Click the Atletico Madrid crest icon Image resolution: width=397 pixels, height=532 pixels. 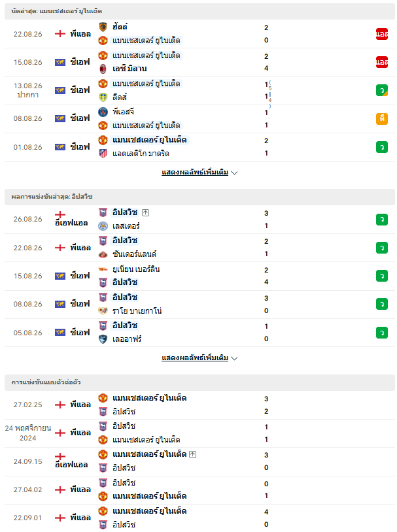coord(103,154)
